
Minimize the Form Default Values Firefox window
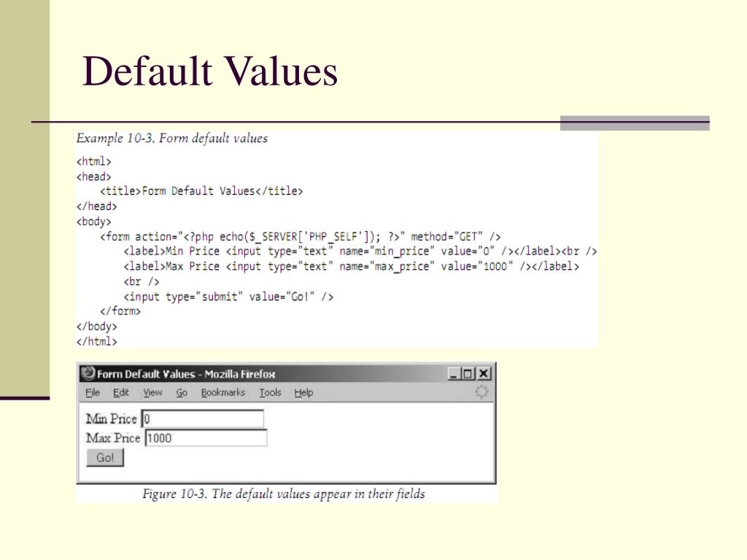[x=454, y=374]
